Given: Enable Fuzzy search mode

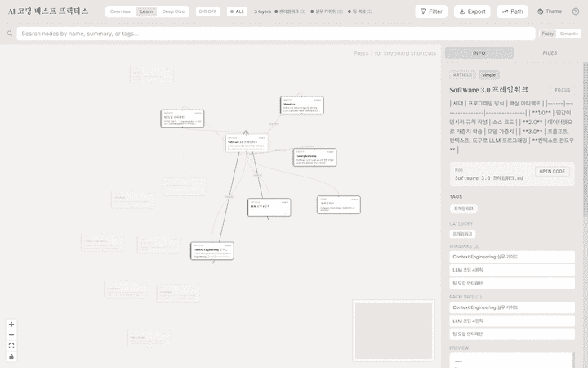Looking at the screenshot, I should (547, 34).
